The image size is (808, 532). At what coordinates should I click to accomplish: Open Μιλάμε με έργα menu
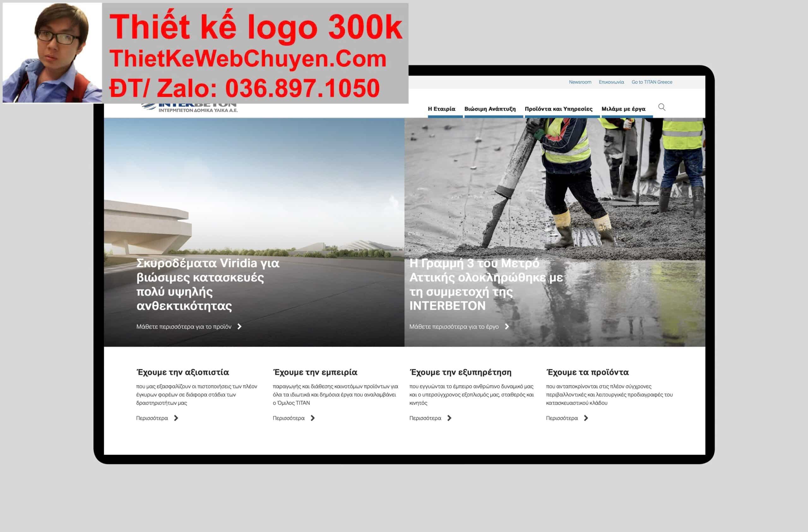pos(623,109)
